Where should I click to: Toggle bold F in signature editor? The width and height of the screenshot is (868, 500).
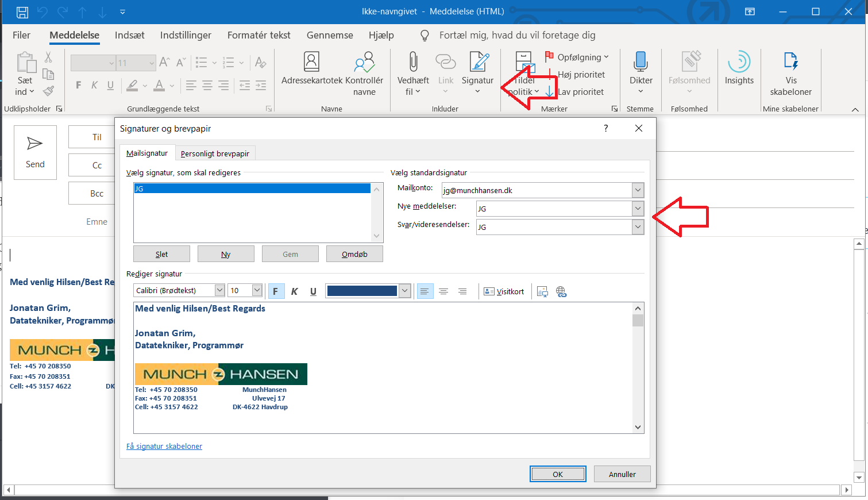coord(275,291)
